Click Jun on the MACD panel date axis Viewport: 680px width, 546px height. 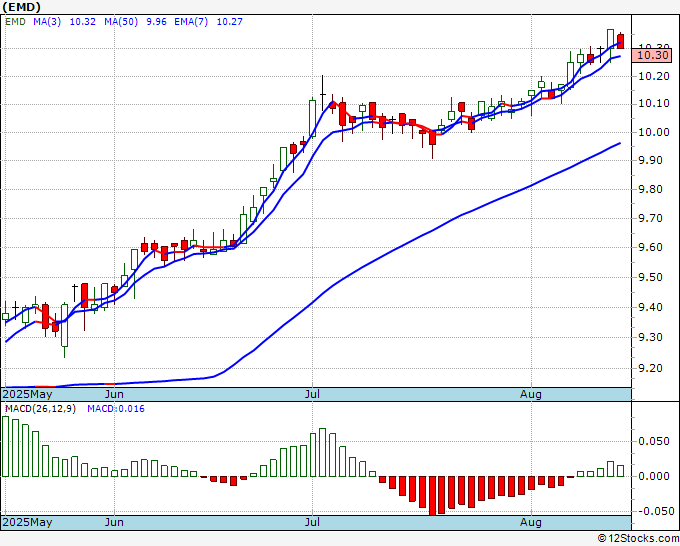[114, 522]
